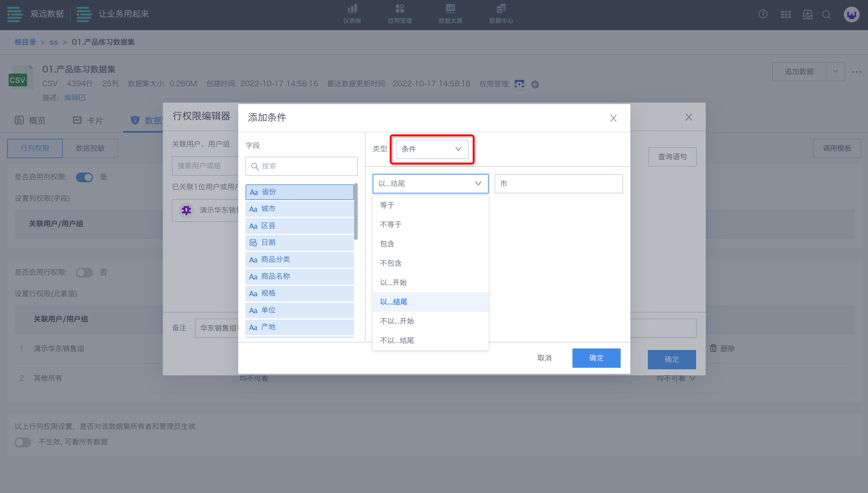The height and width of the screenshot is (493, 868).
Task: Click the permission manager avatar icon
Action: click(519, 84)
